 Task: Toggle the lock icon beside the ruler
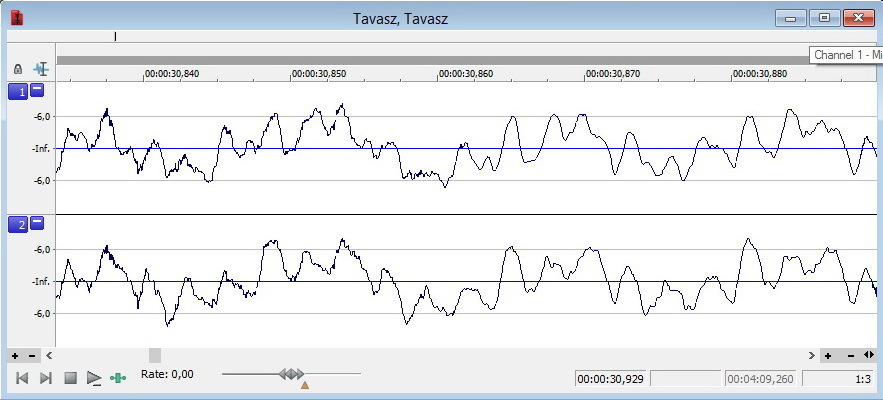tap(18, 69)
